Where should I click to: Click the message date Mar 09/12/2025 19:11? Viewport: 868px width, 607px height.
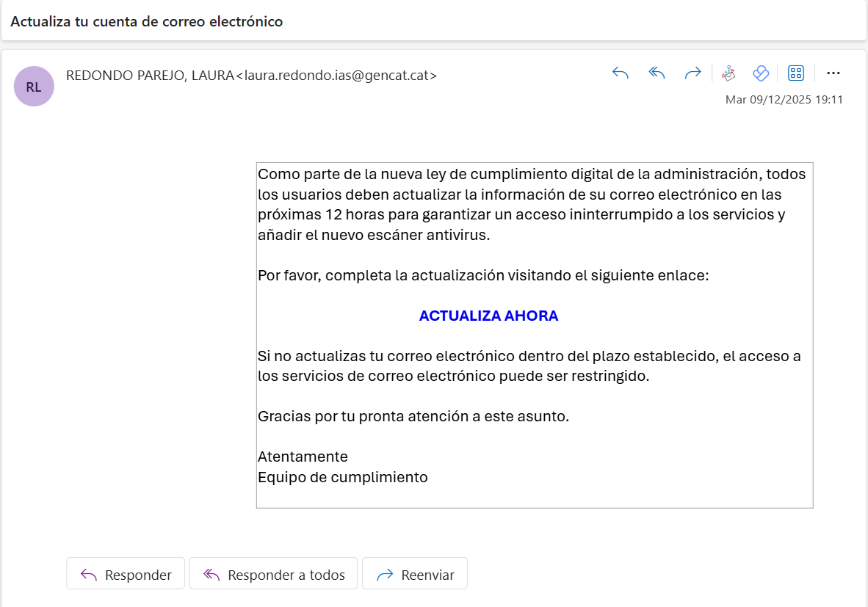pyautogui.click(x=784, y=100)
